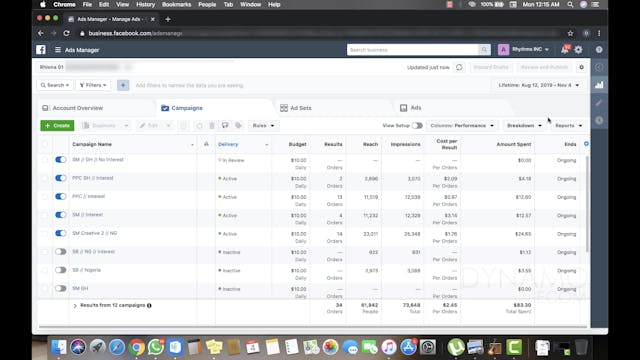
Task: Switch off SM // Interest campaign
Action: pos(60,215)
